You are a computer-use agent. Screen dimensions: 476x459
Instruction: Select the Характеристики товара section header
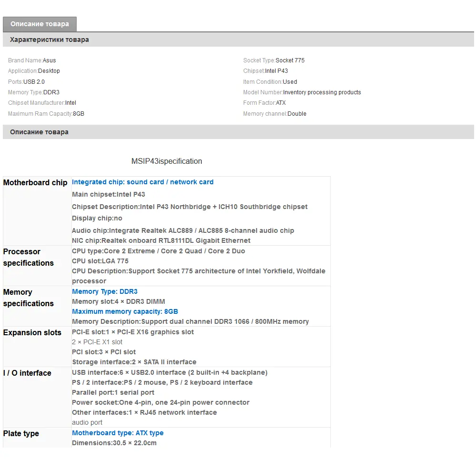pos(238,40)
